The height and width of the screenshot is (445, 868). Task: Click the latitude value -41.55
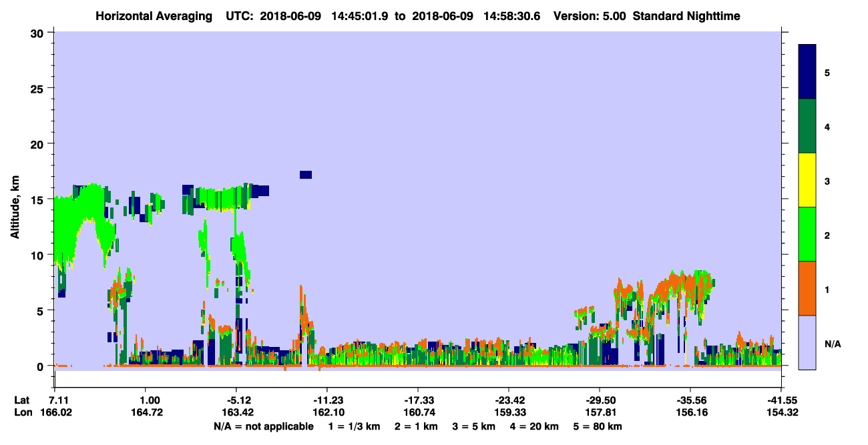[781, 400]
